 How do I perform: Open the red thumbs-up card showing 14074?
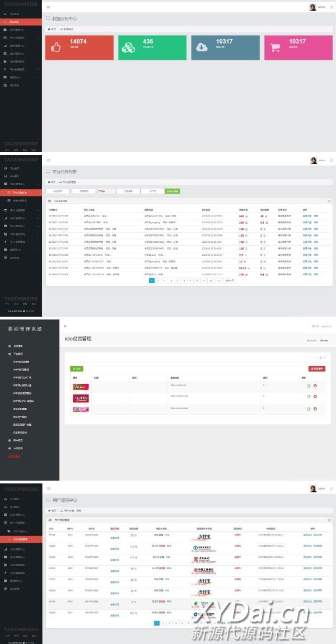pyautogui.click(x=80, y=48)
